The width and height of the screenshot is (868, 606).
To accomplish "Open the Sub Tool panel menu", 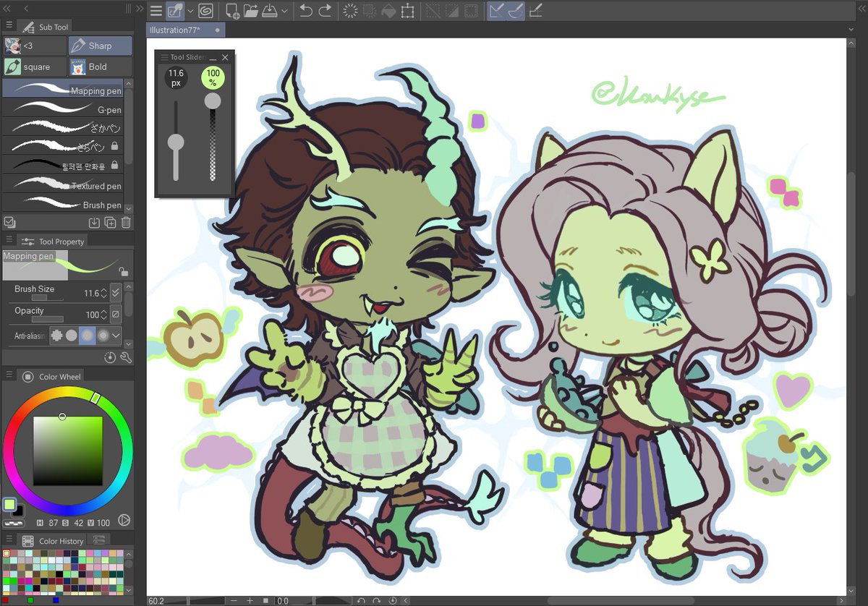I will (9, 25).
